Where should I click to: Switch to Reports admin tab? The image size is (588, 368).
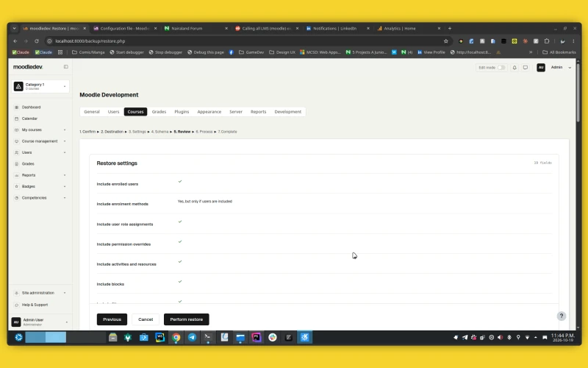[259, 112]
